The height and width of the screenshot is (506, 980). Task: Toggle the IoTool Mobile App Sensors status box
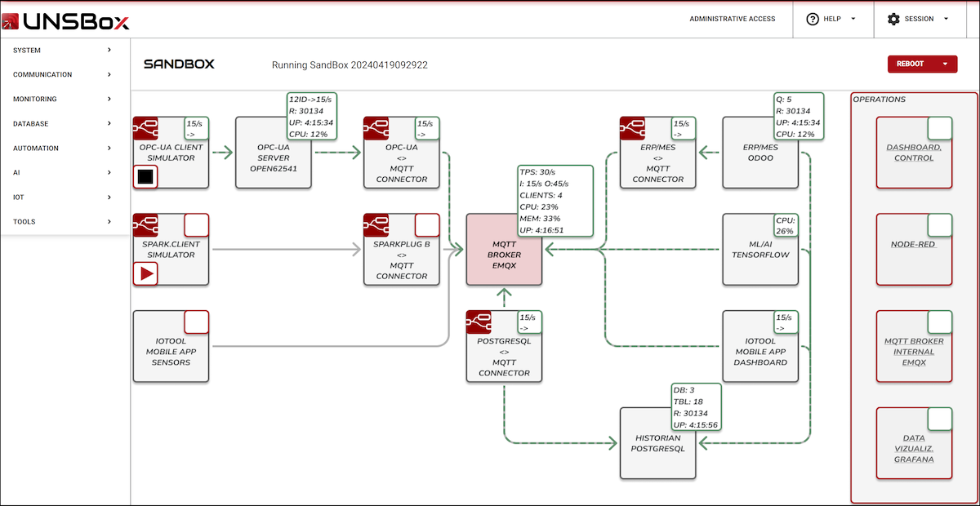coord(197,322)
